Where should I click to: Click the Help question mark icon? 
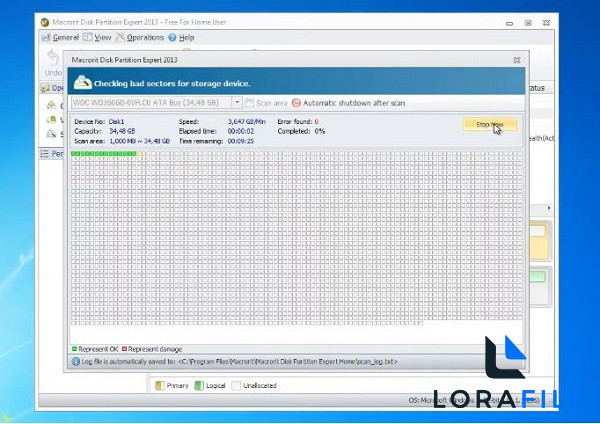point(172,38)
